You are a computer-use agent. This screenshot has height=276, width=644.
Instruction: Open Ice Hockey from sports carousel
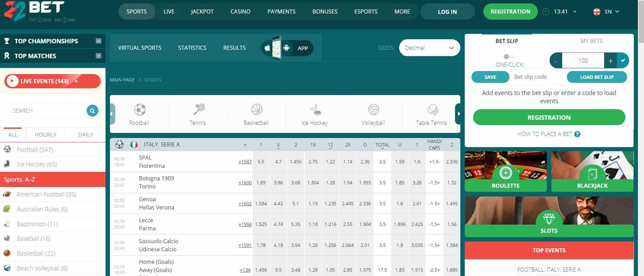315,110
